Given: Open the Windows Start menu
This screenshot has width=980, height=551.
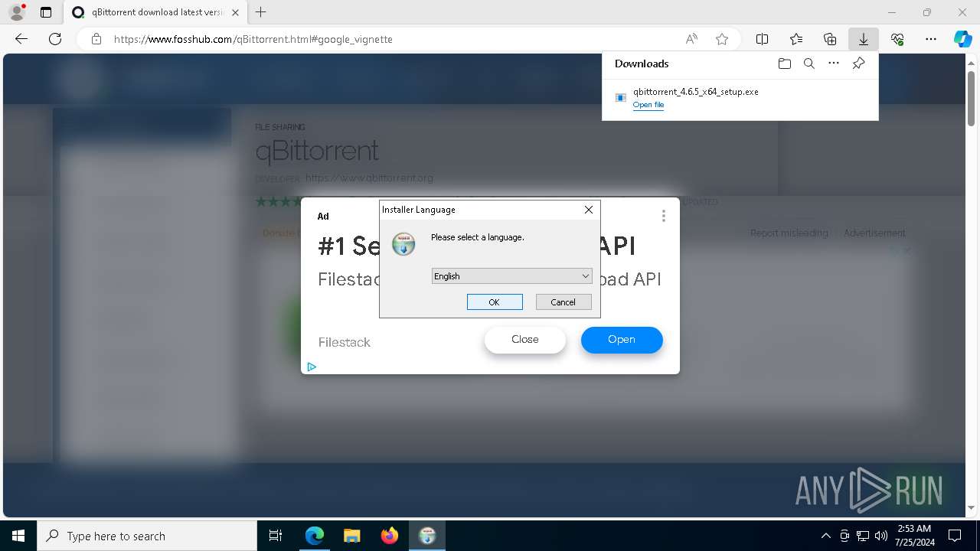Looking at the screenshot, I should 18,536.
